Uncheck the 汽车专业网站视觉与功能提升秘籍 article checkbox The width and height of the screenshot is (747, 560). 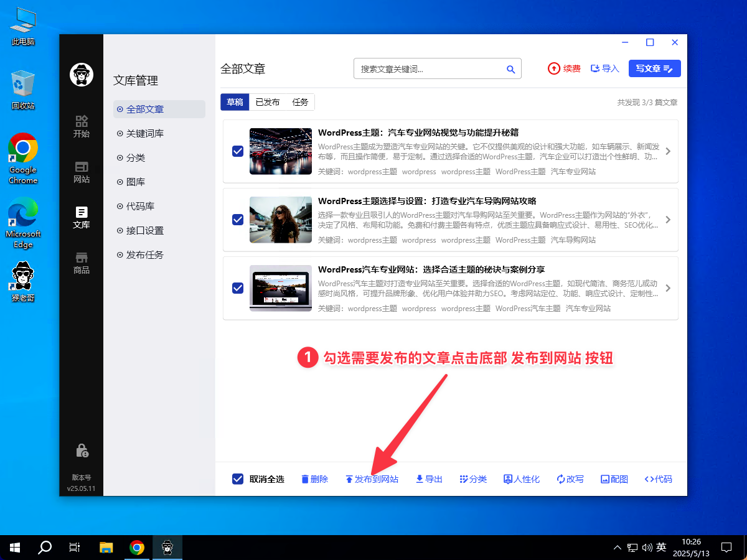pos(237,151)
